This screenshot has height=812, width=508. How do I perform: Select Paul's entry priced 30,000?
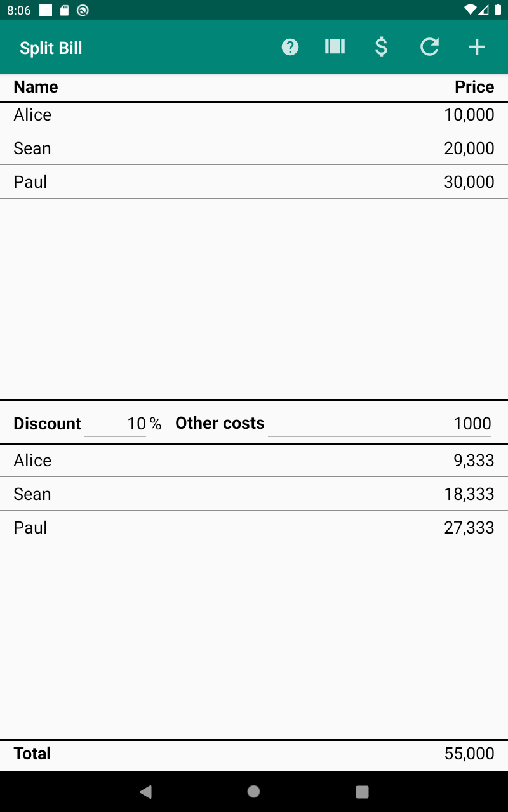(x=254, y=182)
